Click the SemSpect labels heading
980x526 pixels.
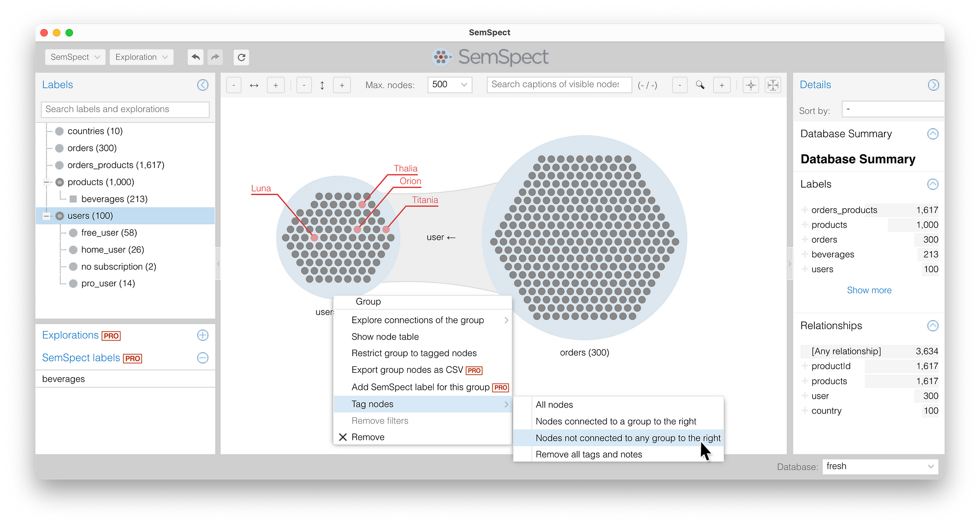tap(81, 358)
